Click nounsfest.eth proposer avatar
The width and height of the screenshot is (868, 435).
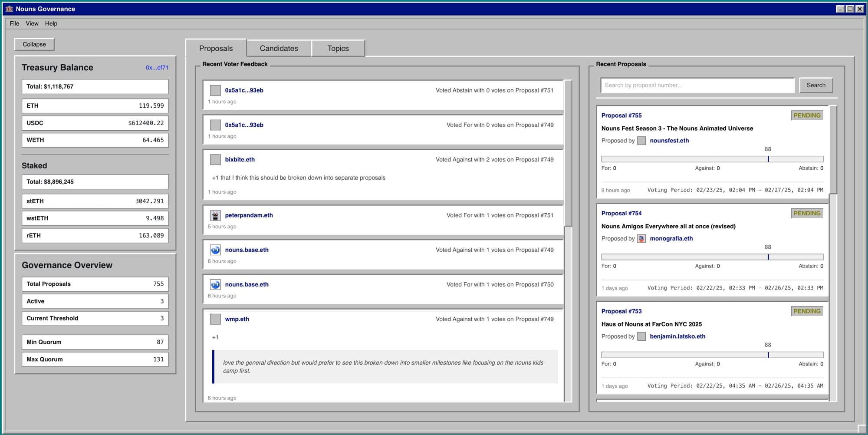(x=641, y=141)
